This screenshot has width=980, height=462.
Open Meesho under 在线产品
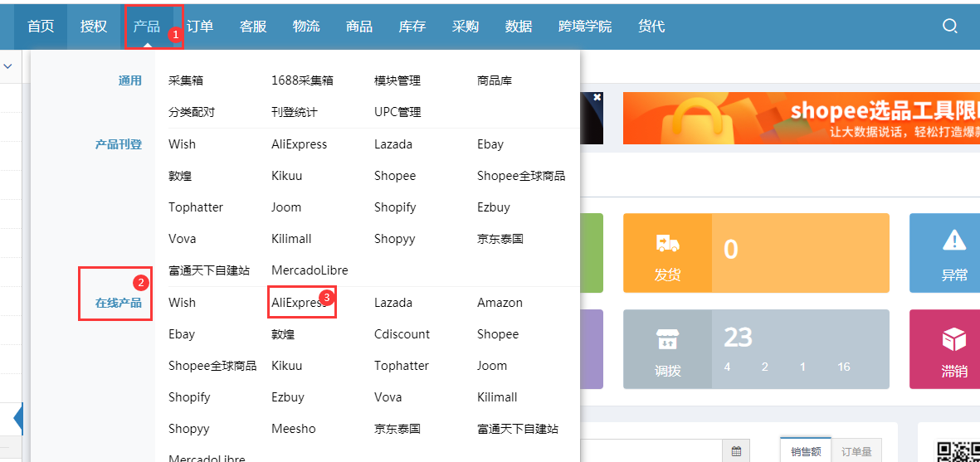(x=293, y=430)
